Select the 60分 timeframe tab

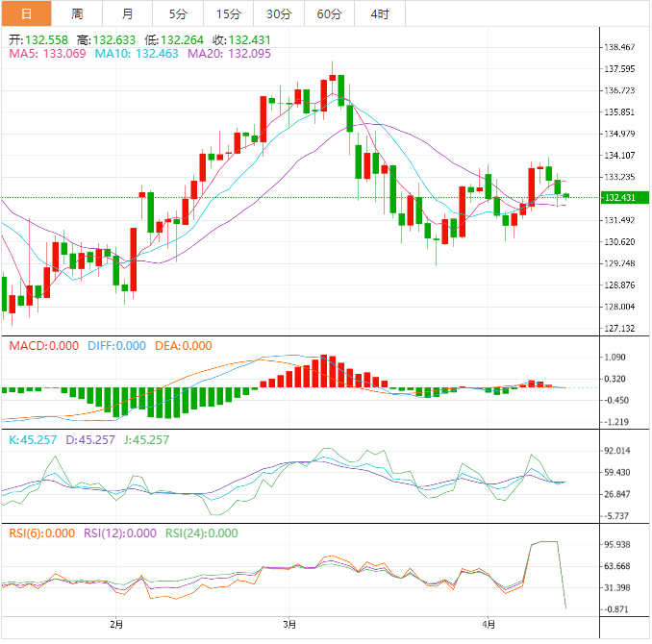(x=329, y=13)
